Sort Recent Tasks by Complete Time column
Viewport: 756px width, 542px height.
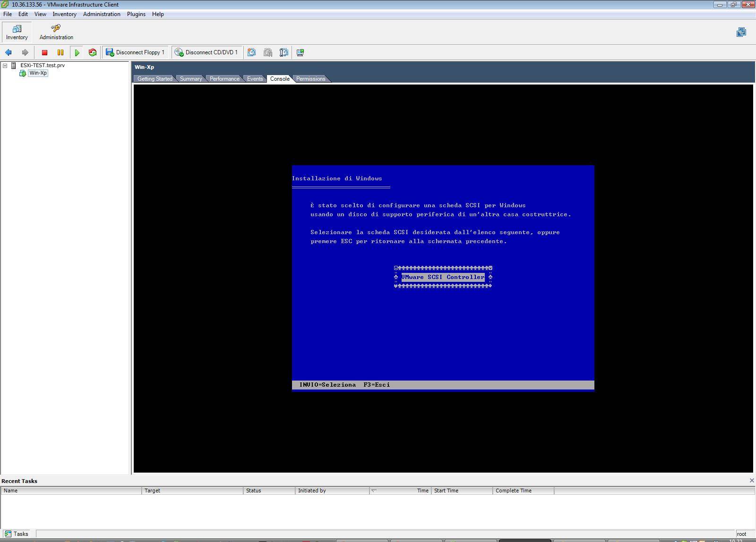pos(523,491)
